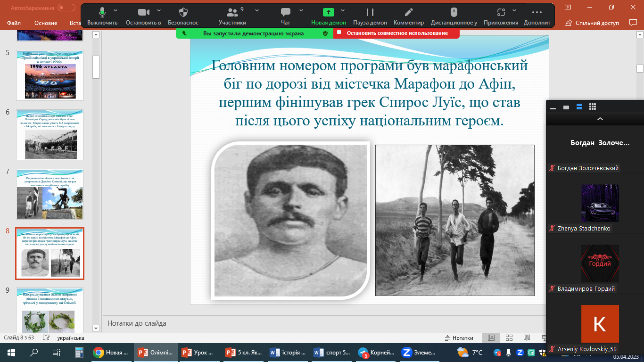644x362 pixels.
Task: Stop video with Остановить в button
Action: (x=143, y=16)
